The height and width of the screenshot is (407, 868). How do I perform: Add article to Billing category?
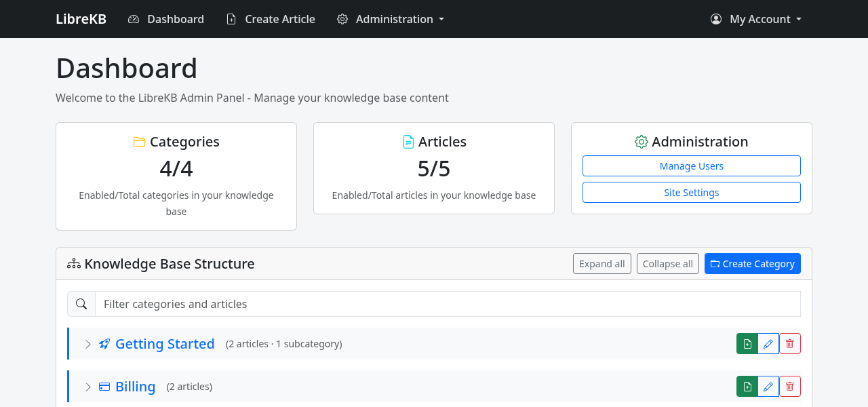tap(747, 387)
